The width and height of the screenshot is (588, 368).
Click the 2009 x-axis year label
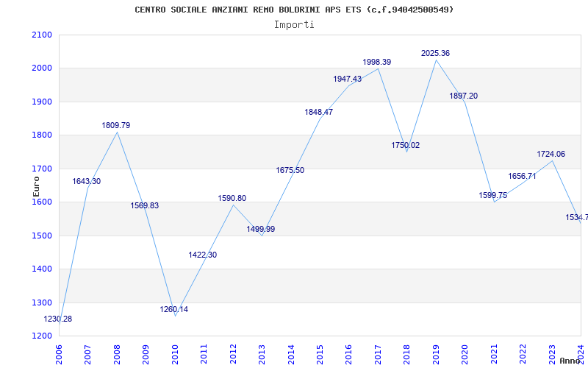point(146,354)
